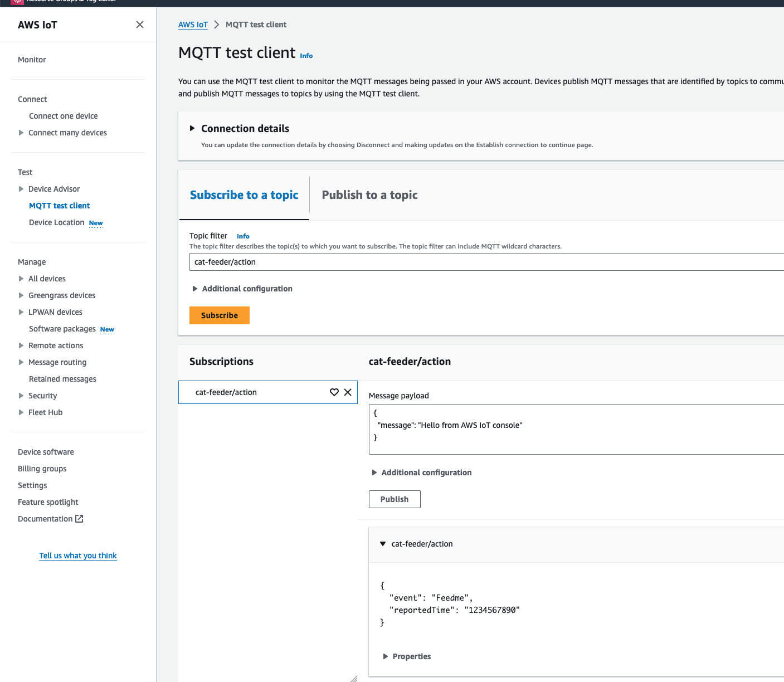Expand Additional configuration under Message payload
Screen dimensions: 784x682
pos(374,472)
